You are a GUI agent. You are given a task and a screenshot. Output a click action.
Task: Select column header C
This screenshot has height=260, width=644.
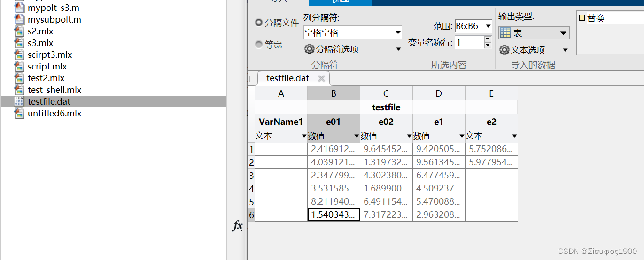tap(386, 93)
